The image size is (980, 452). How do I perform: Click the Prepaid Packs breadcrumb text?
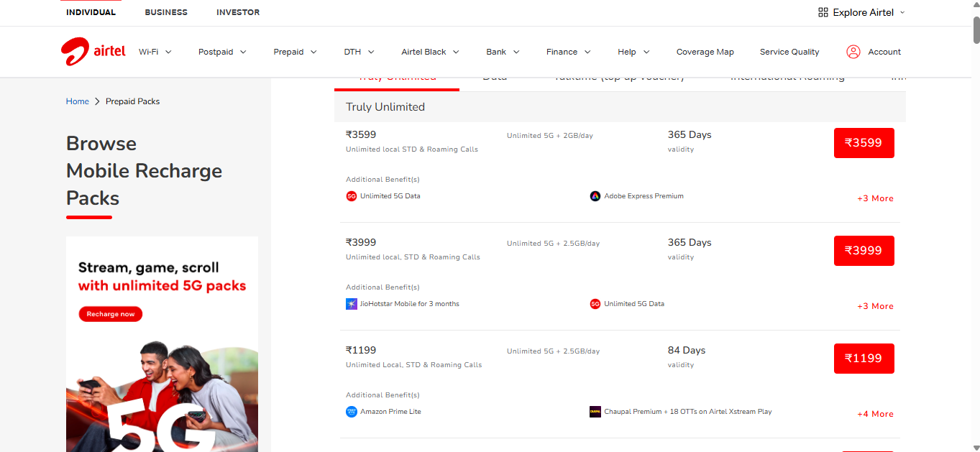pos(133,101)
